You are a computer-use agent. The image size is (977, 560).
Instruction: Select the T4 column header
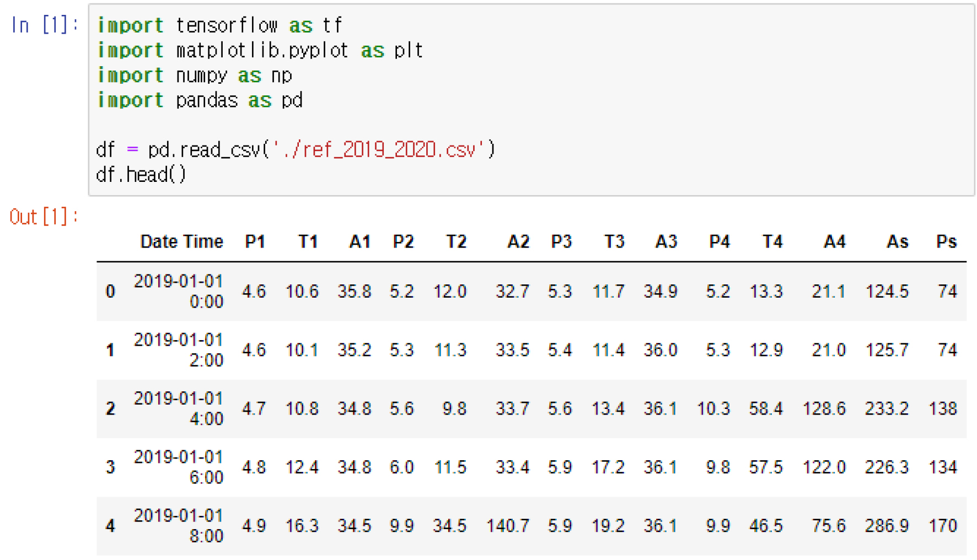[x=772, y=241]
